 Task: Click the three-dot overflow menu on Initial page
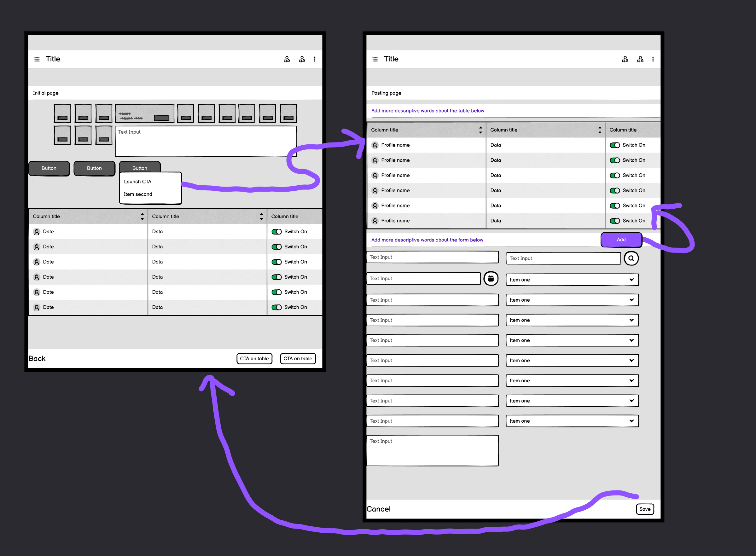coord(315,59)
